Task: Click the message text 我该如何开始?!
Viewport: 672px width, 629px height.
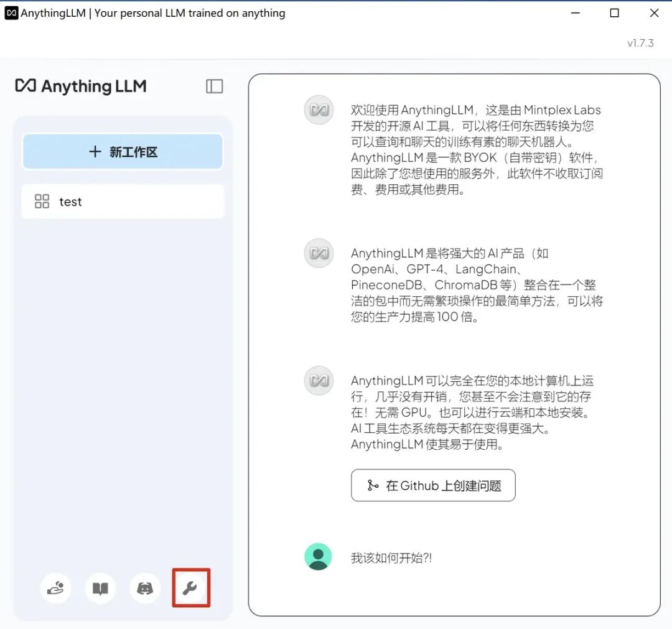Action: [x=391, y=558]
